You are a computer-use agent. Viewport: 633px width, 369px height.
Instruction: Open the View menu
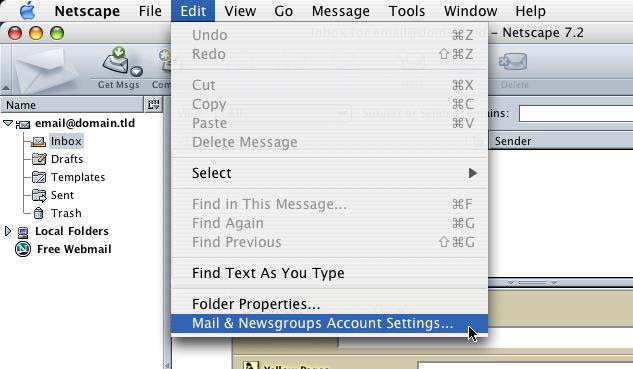click(x=240, y=11)
